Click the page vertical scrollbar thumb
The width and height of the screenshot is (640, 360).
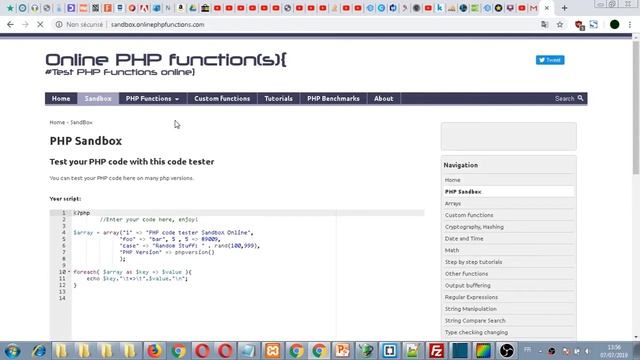point(636,108)
